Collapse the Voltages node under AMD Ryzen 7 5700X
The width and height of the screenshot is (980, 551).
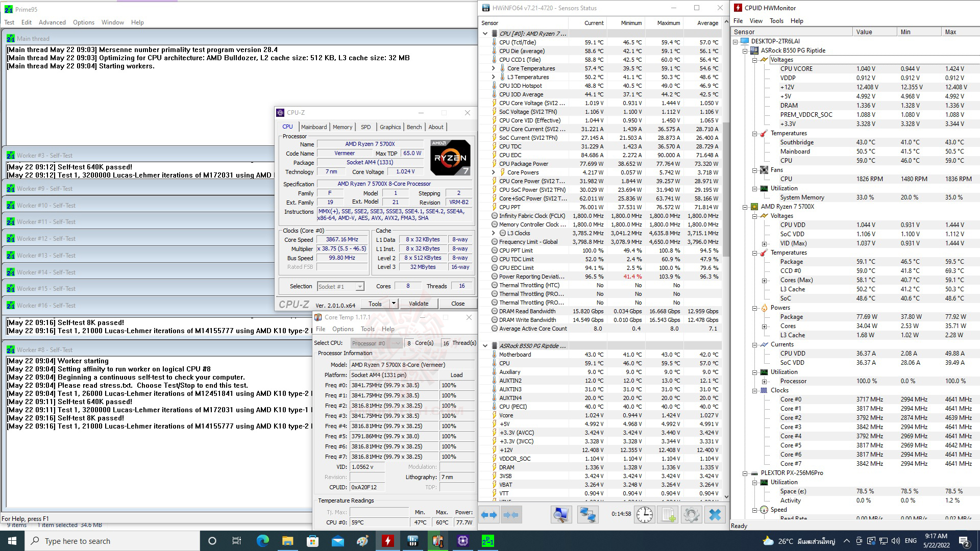point(755,216)
